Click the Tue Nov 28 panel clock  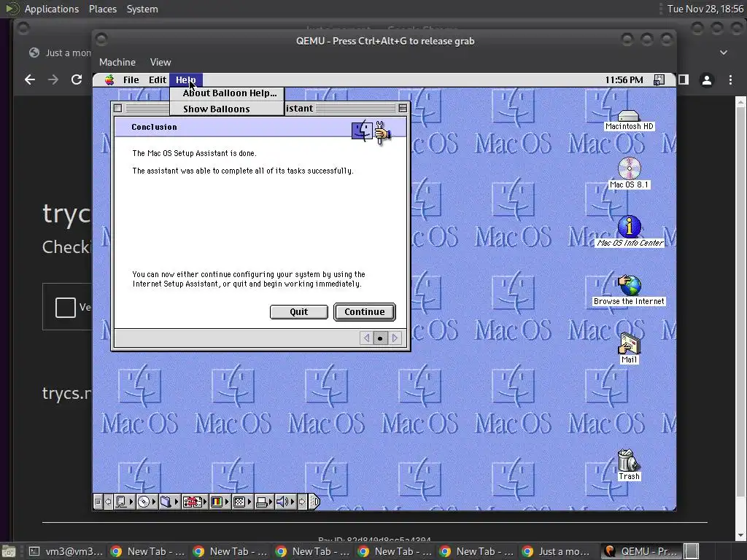[705, 9]
